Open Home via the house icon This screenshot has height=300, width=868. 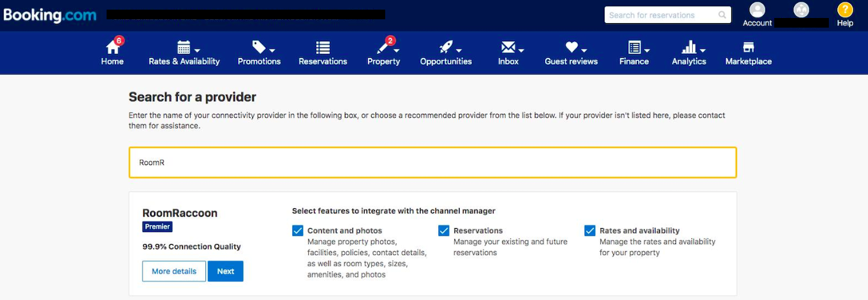click(x=112, y=47)
